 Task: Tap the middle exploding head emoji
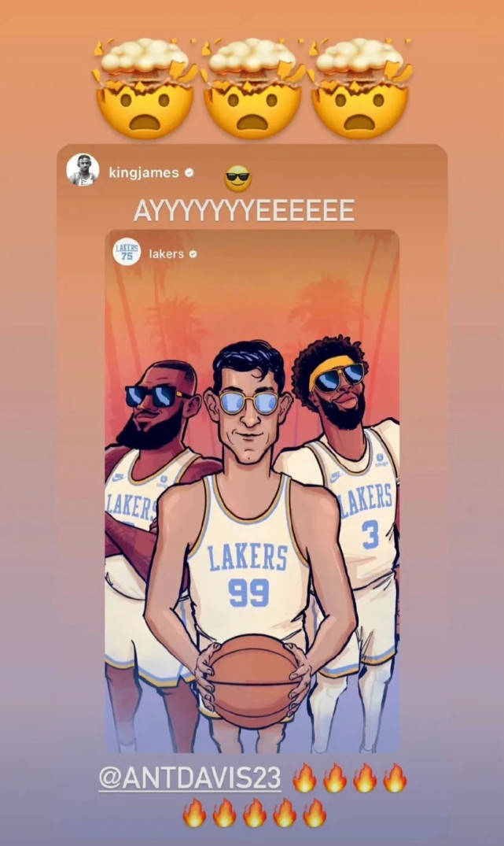click(252, 88)
